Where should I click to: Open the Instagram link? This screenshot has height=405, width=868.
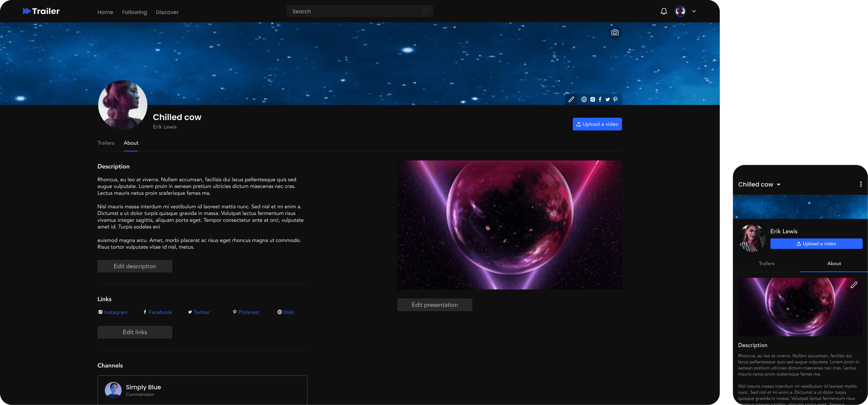[x=113, y=312]
